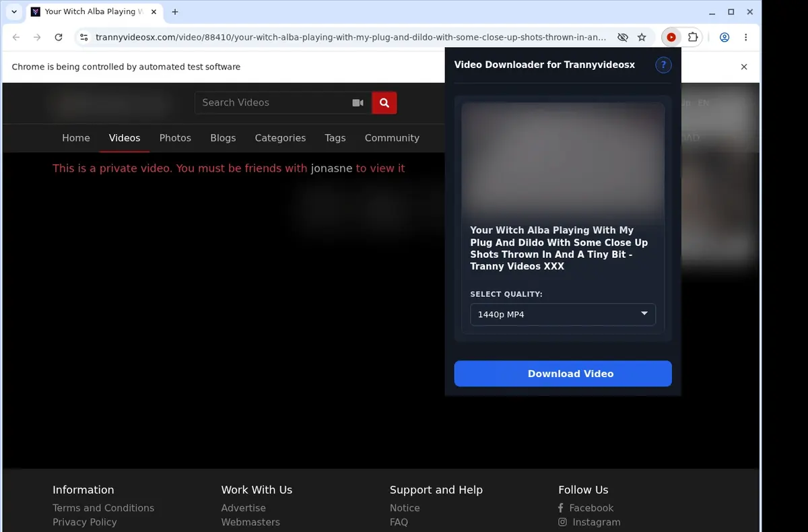The image size is (808, 532).
Task: Open the Advertise link
Action: 244,508
